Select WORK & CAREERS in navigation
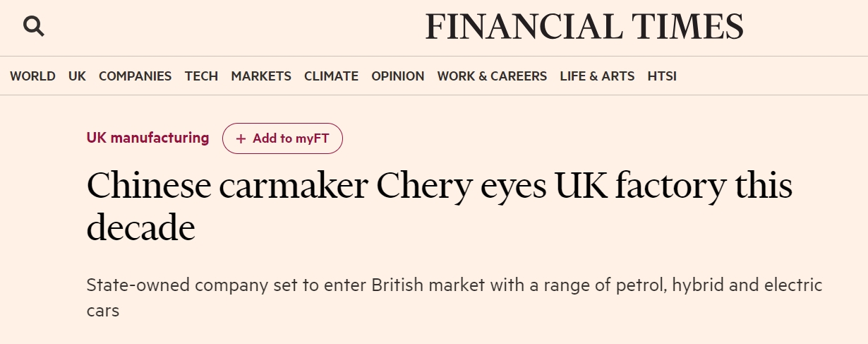Image resolution: width=868 pixels, height=344 pixels. coord(492,76)
